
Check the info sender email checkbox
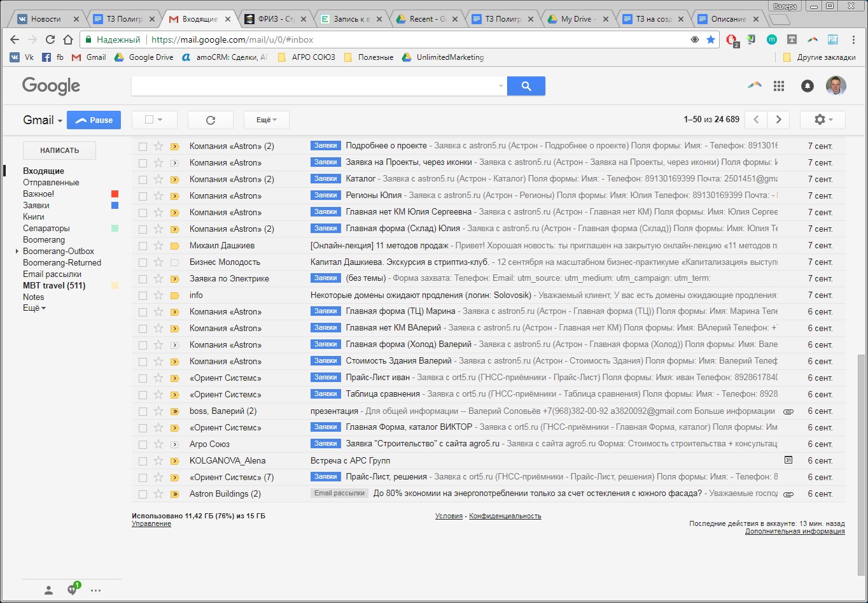[143, 295]
